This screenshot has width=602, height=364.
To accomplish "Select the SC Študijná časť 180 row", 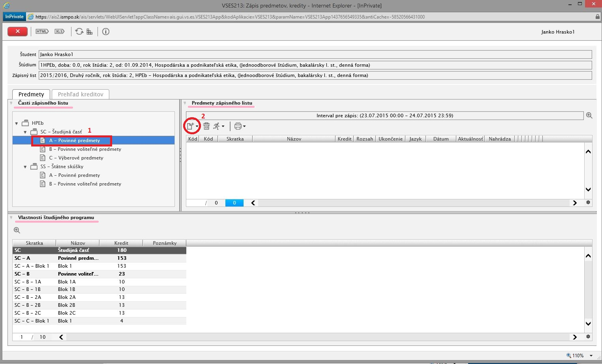I will pos(99,250).
